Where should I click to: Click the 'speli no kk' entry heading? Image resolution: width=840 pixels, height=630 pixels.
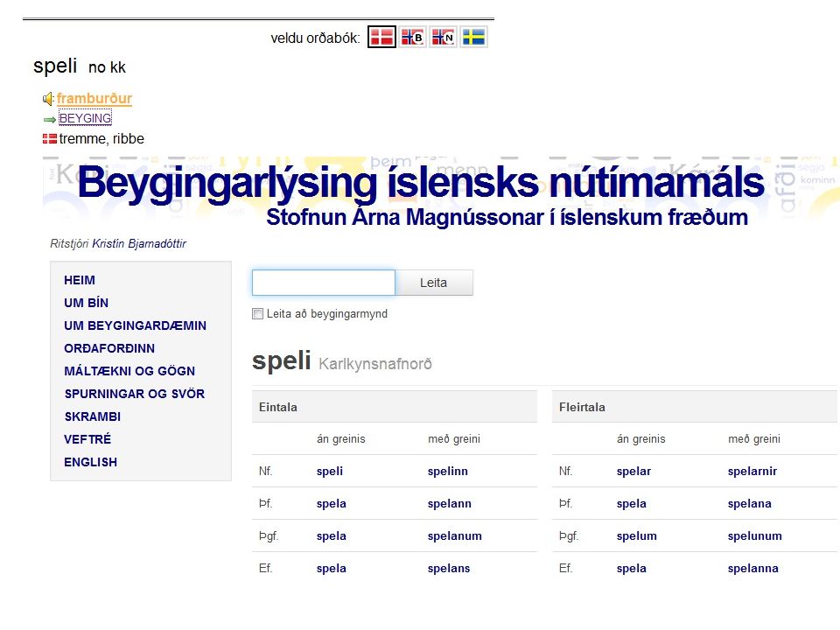[x=80, y=66]
